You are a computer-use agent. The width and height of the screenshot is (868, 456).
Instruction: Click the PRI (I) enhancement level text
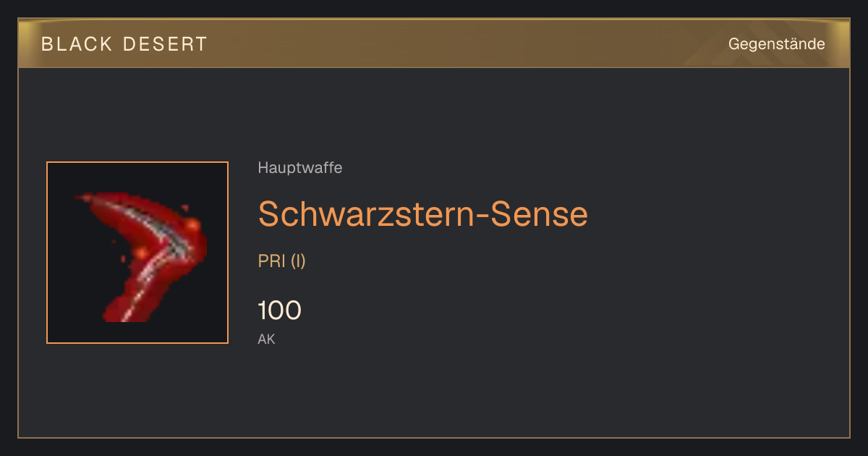(x=282, y=261)
